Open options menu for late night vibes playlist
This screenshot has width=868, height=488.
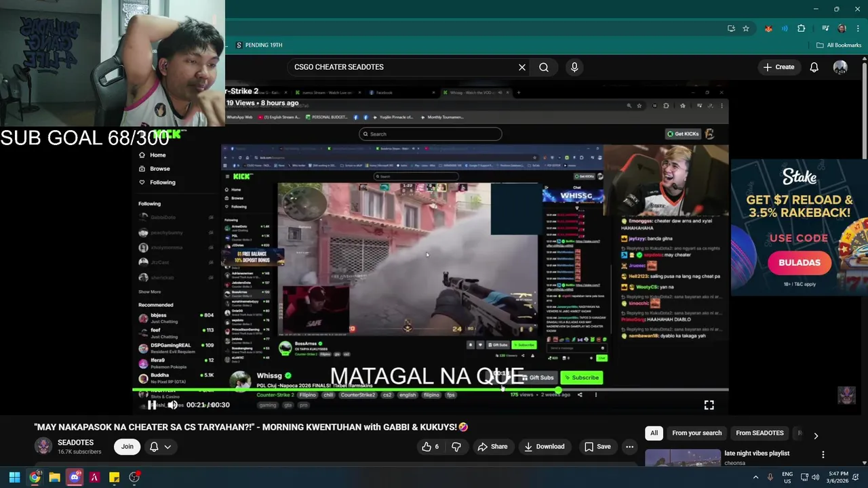coord(823,455)
